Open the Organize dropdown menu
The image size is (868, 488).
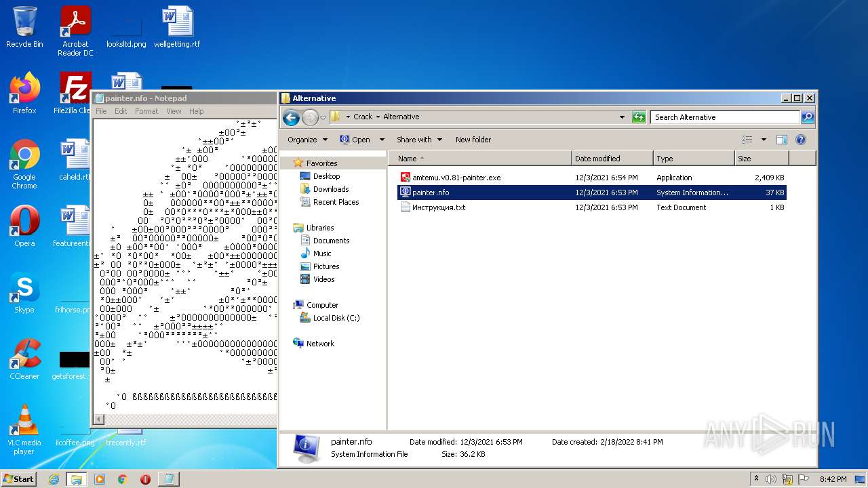[x=308, y=140]
